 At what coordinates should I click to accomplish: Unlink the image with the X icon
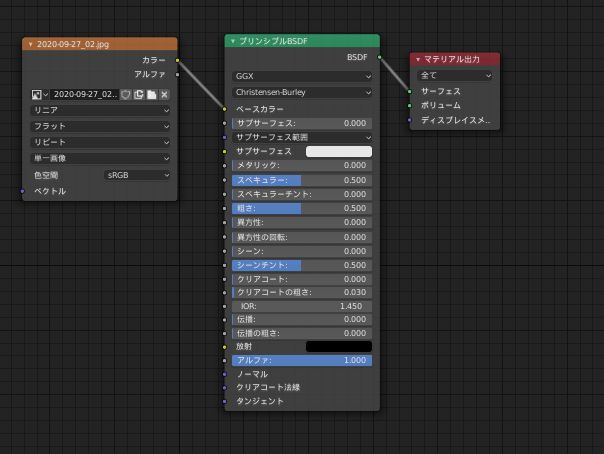click(164, 94)
